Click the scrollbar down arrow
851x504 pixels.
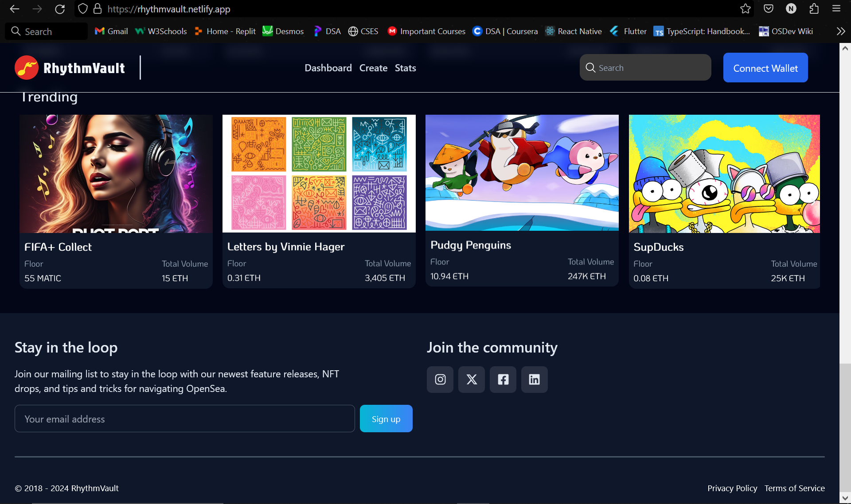[845, 498]
